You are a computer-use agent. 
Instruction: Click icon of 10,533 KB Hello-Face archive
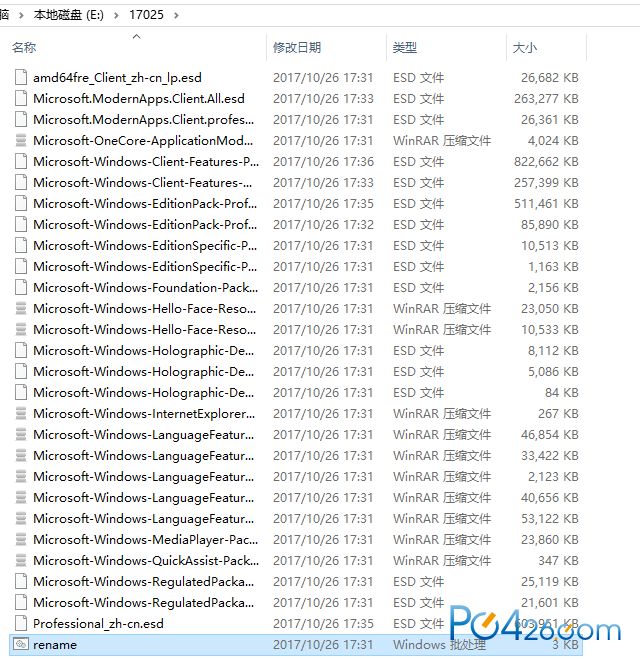click(x=21, y=330)
